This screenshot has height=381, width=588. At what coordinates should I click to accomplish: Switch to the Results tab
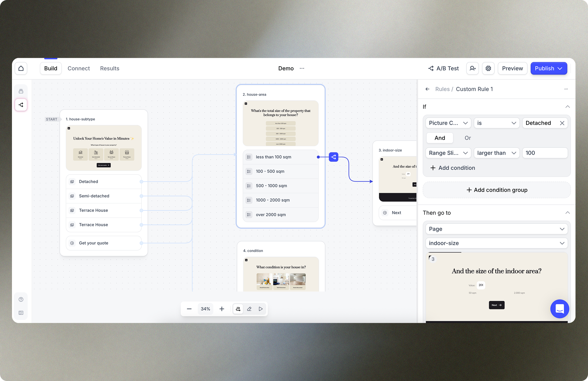(x=110, y=68)
